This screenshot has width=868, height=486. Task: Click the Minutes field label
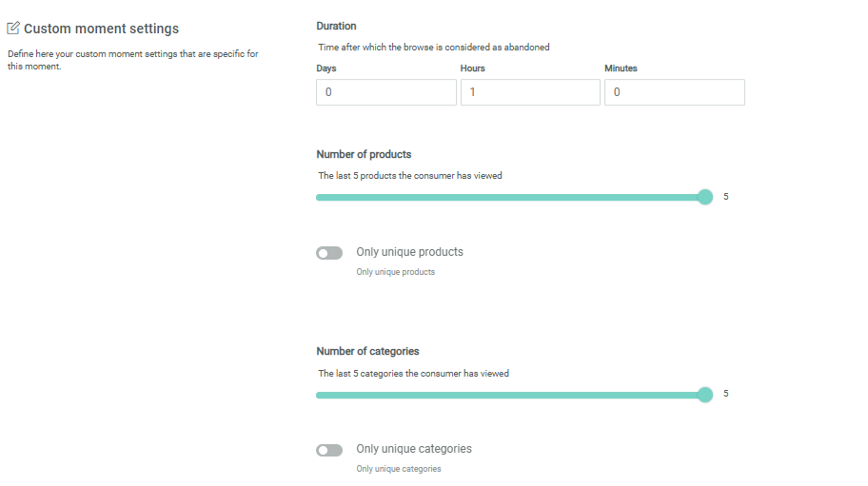coord(621,68)
